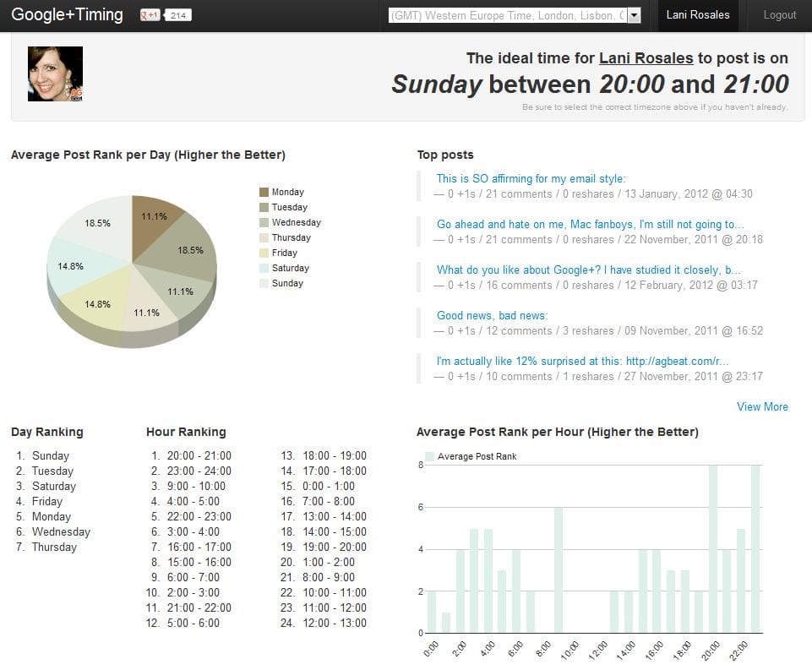This screenshot has width=812, height=670.
Task: Click the View More link
Action: (x=761, y=407)
